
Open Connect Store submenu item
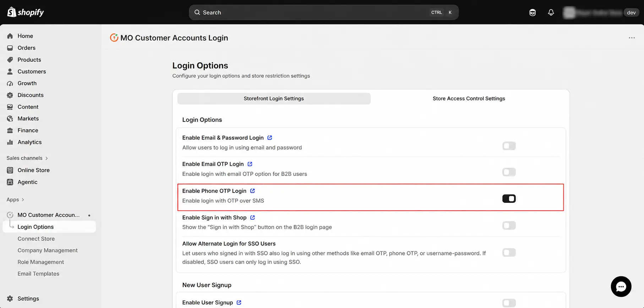(x=36, y=239)
